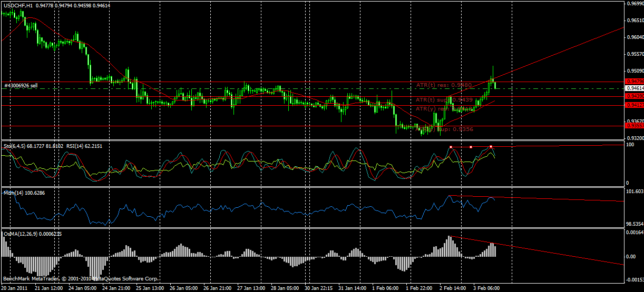
Task: Select the middle white trendline anchor point in the stochastic pane
Action: [471, 147]
